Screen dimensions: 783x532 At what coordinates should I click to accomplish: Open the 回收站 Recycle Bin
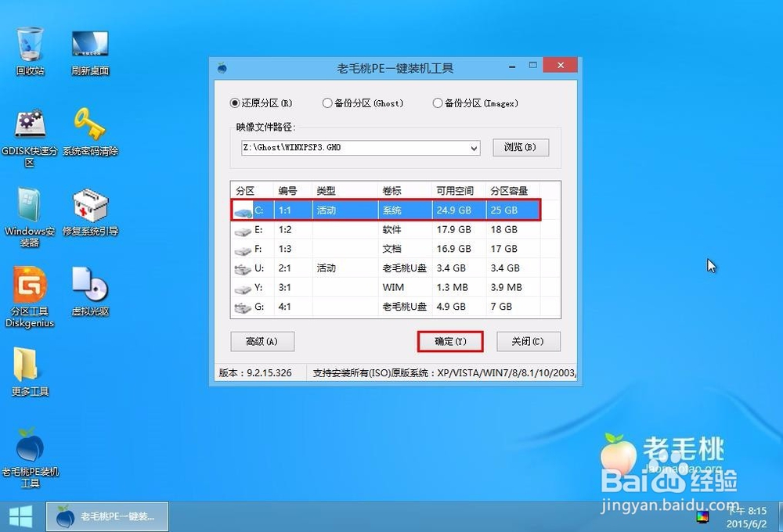(28, 43)
